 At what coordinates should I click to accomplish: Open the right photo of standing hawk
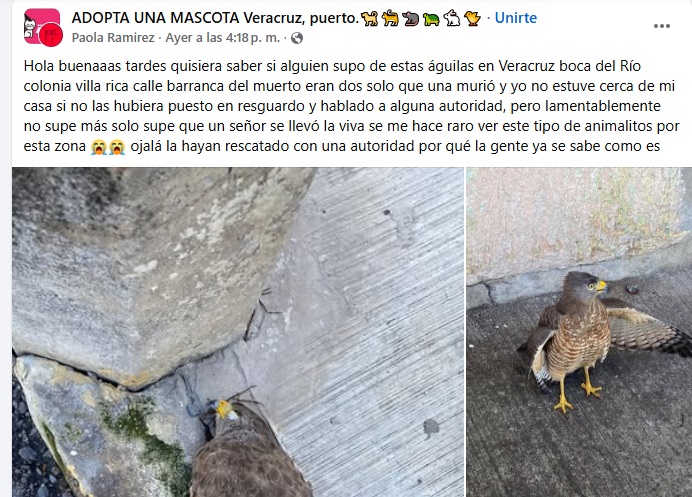[x=579, y=332]
